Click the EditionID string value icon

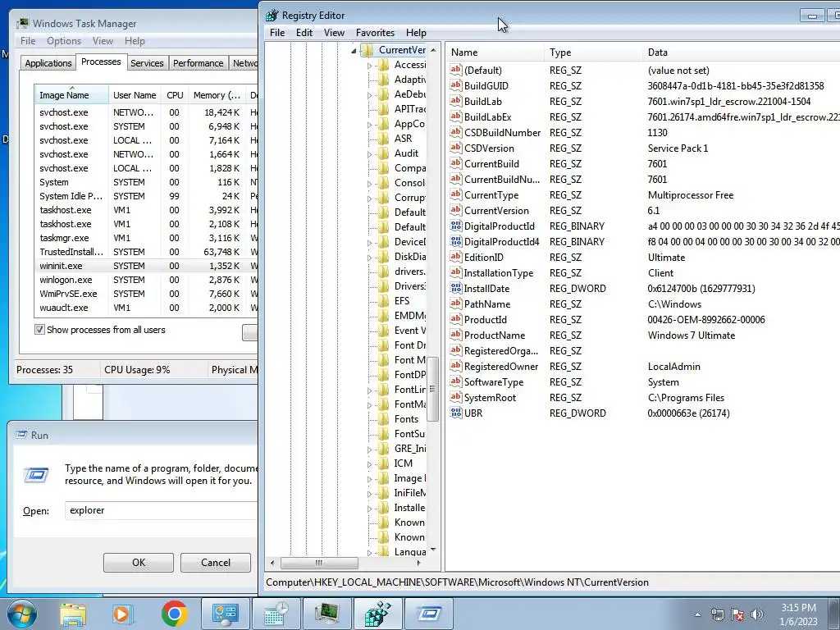tap(456, 257)
